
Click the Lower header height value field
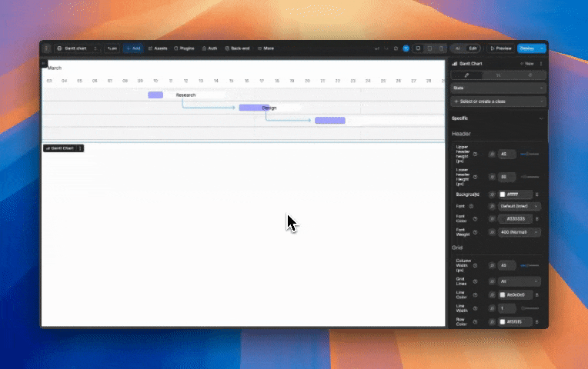pyautogui.click(x=507, y=177)
